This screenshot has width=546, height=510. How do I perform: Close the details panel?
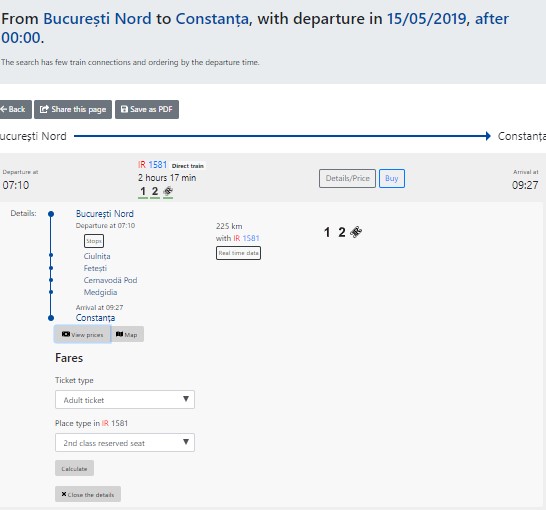(88, 494)
